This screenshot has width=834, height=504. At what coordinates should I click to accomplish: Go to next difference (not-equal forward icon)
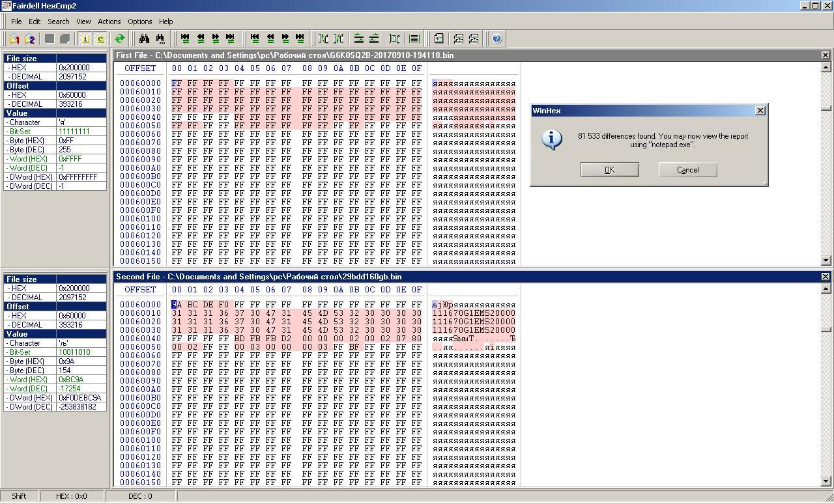tap(215, 39)
